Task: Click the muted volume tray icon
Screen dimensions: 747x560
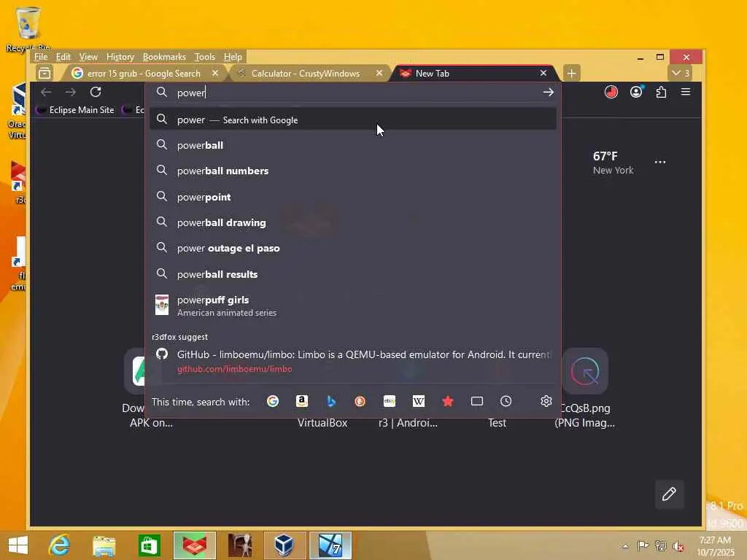Action: click(678, 546)
